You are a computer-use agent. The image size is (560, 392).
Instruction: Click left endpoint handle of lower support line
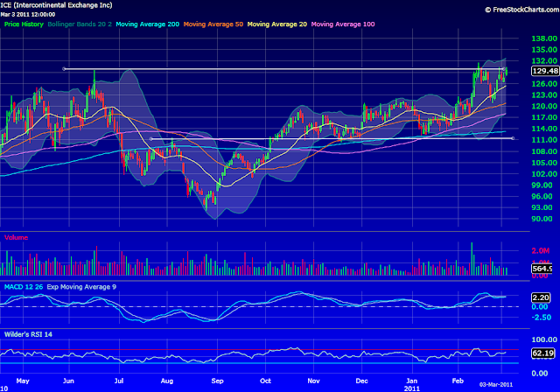(150, 139)
